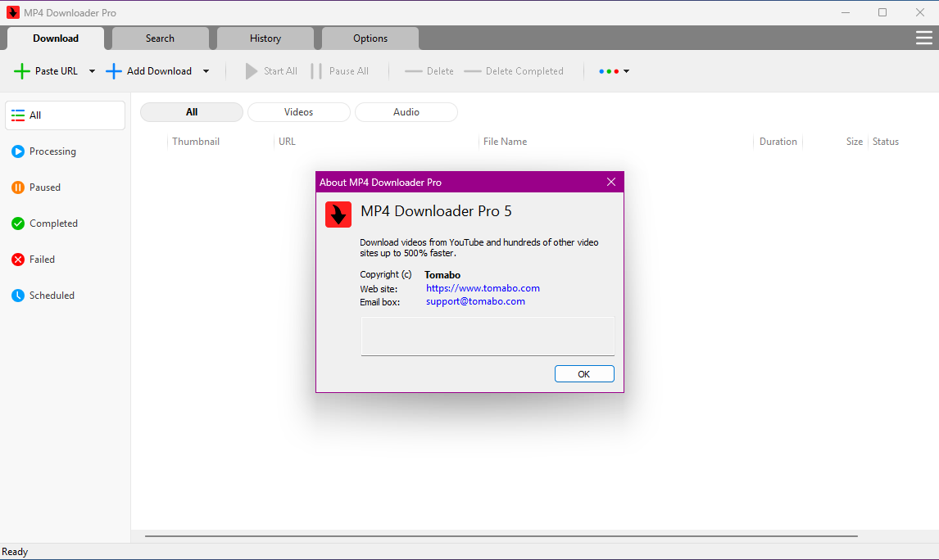Select the Audio filter pill

pyautogui.click(x=406, y=112)
